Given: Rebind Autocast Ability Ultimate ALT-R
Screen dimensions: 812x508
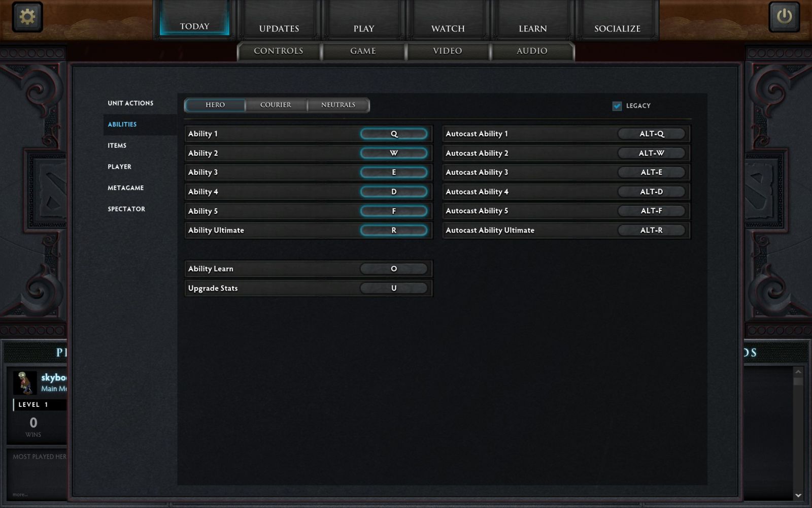Looking at the screenshot, I should tap(652, 231).
